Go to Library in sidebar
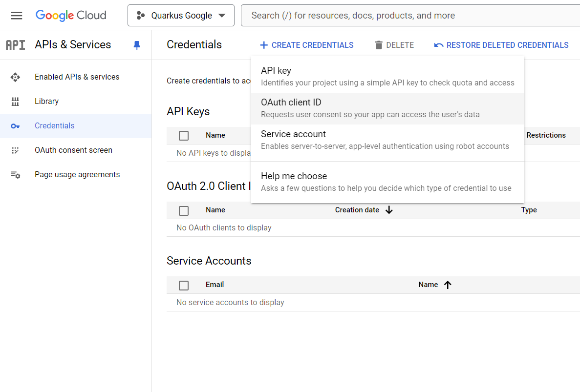Viewport: 580px width, 392px height. tap(46, 101)
